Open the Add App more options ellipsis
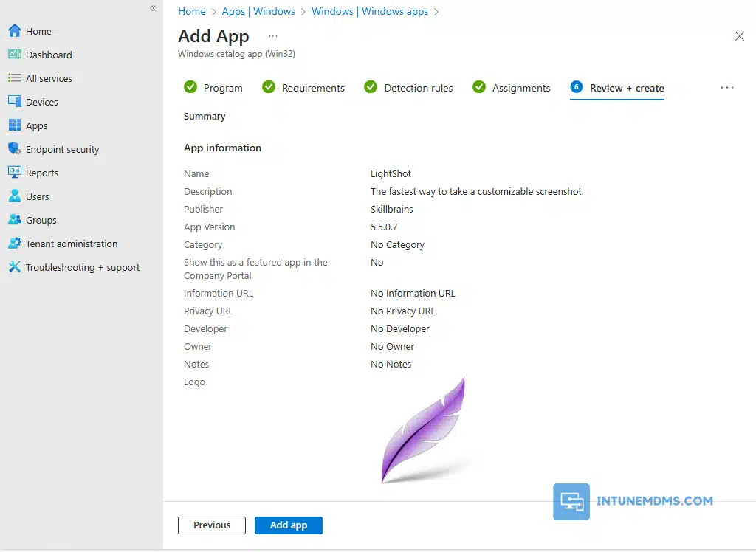This screenshot has height=552, width=756. pos(273,36)
